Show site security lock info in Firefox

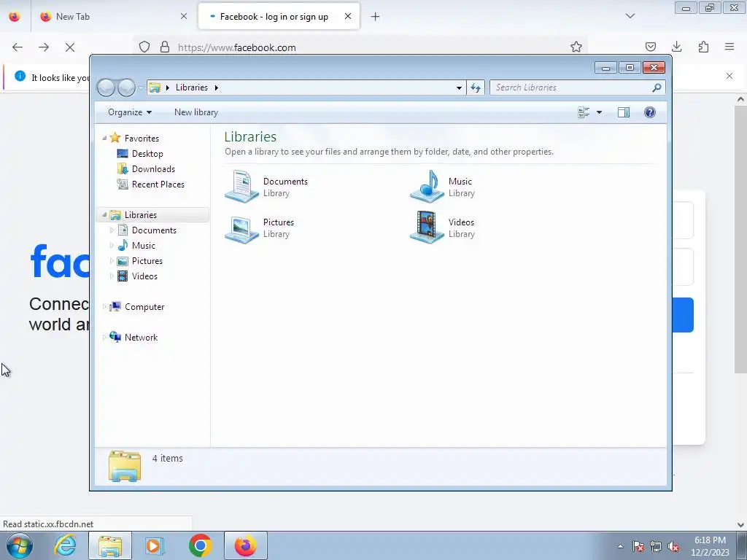[x=165, y=47]
